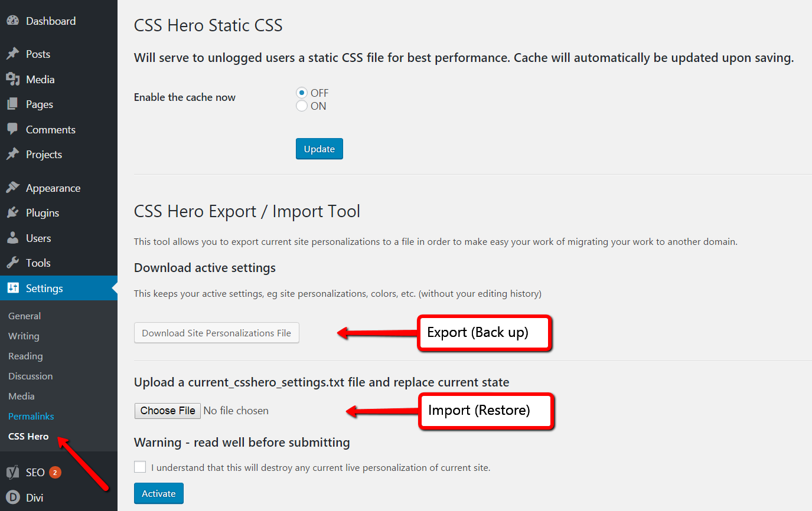Open the SEO menu label
Screen dimensions: 812x511
pos(35,472)
